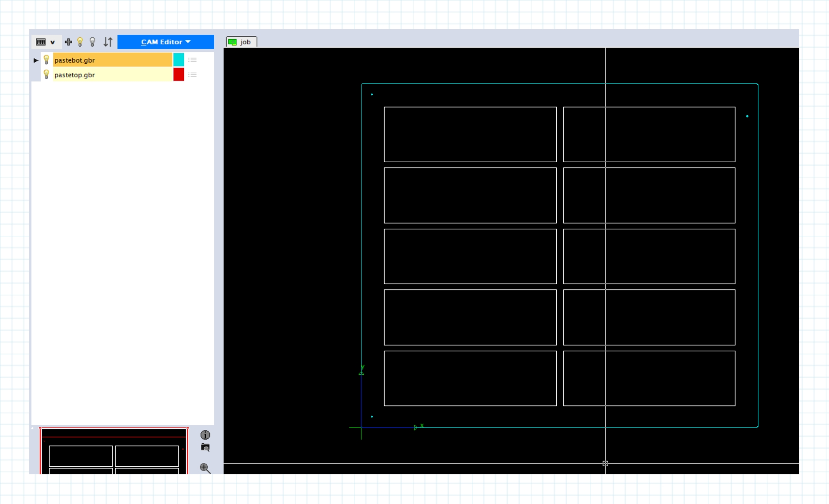Select the pastetop.gbr layer
The image size is (829, 504).
[112, 74]
